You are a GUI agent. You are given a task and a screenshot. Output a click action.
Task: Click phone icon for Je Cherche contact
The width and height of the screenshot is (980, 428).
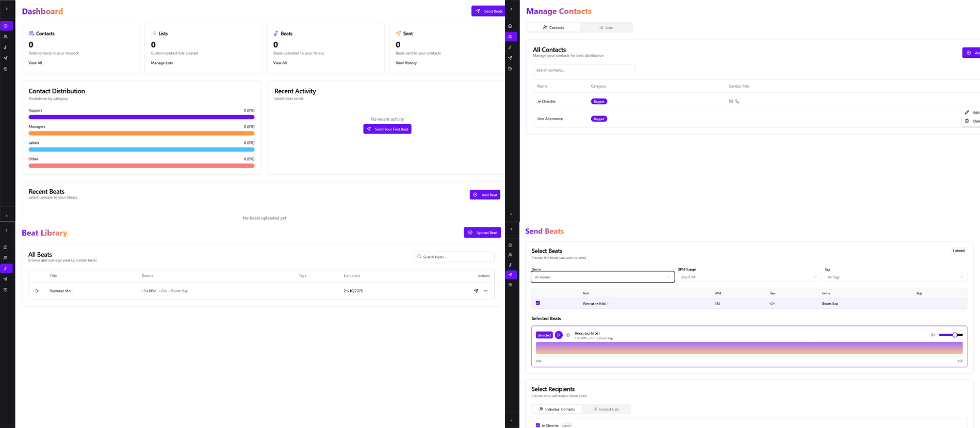pos(737,102)
